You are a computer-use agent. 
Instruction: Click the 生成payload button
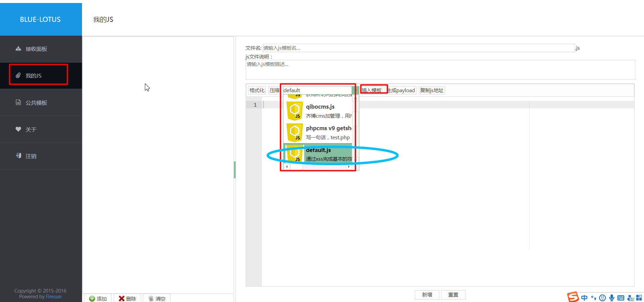pos(401,90)
